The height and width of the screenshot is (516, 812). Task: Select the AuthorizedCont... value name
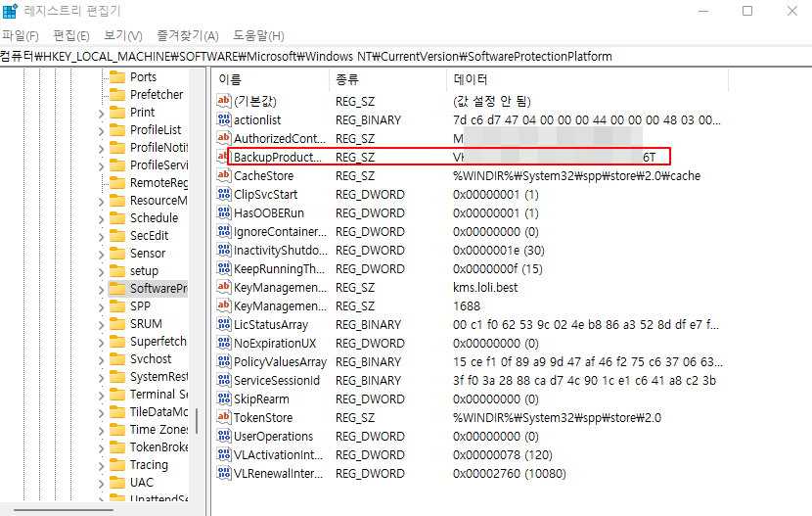click(x=280, y=138)
